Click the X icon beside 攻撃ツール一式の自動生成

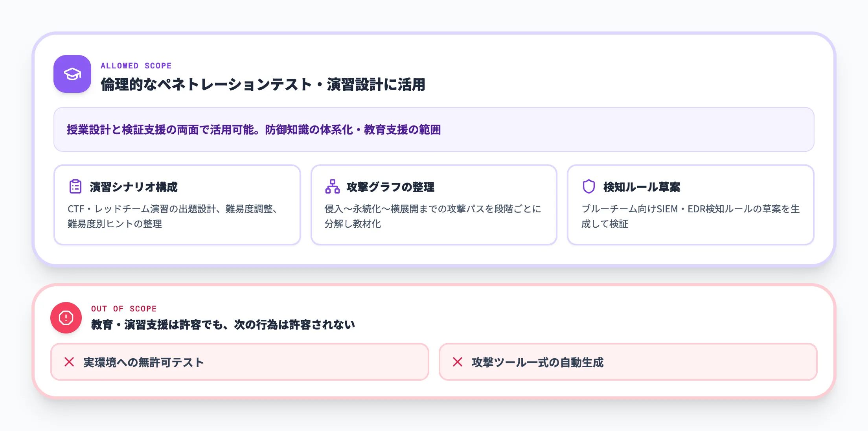point(457,362)
